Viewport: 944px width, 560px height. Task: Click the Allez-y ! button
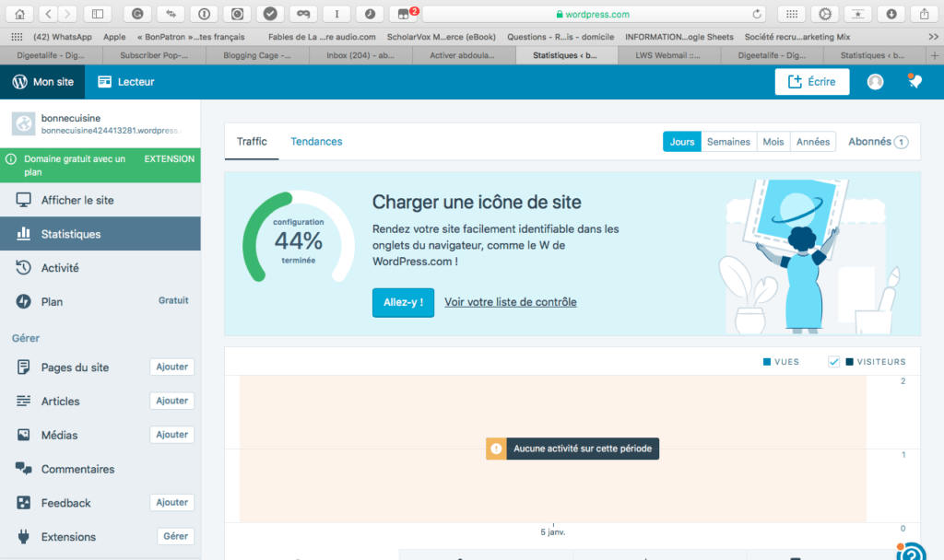coord(404,302)
